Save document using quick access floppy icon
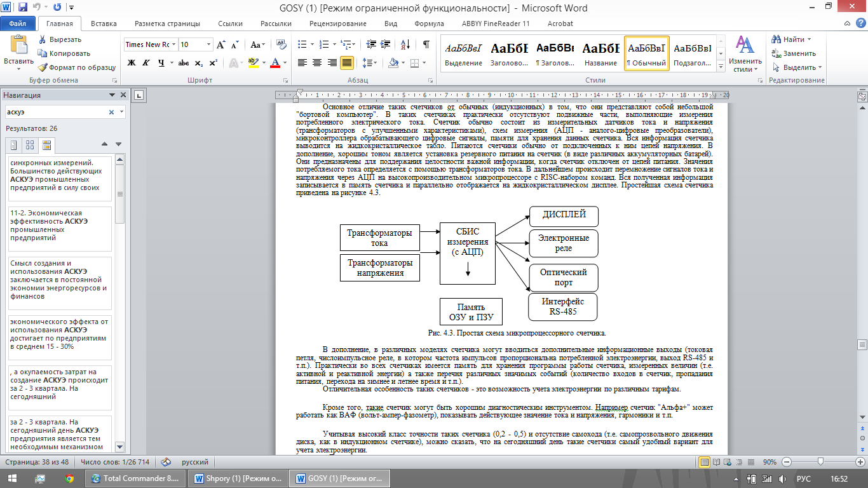This screenshot has height=488, width=868. (x=23, y=8)
